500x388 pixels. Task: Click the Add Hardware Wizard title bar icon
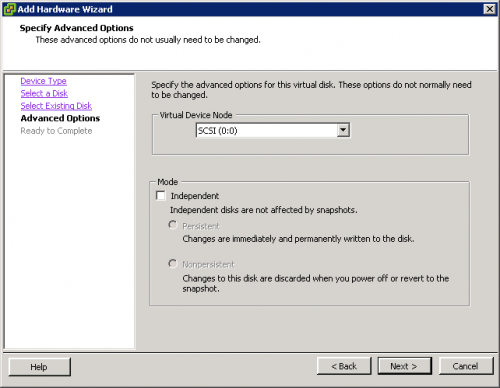click(9, 9)
